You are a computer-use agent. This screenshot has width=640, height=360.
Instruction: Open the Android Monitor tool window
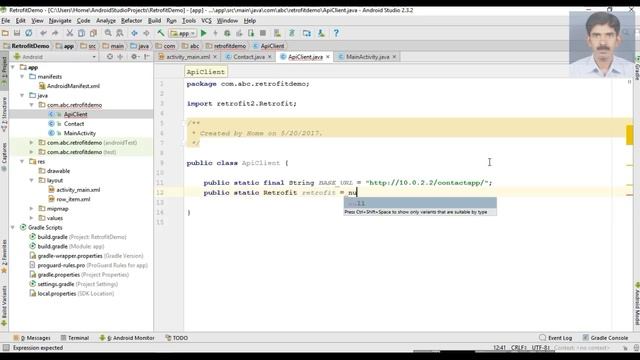[127, 338]
